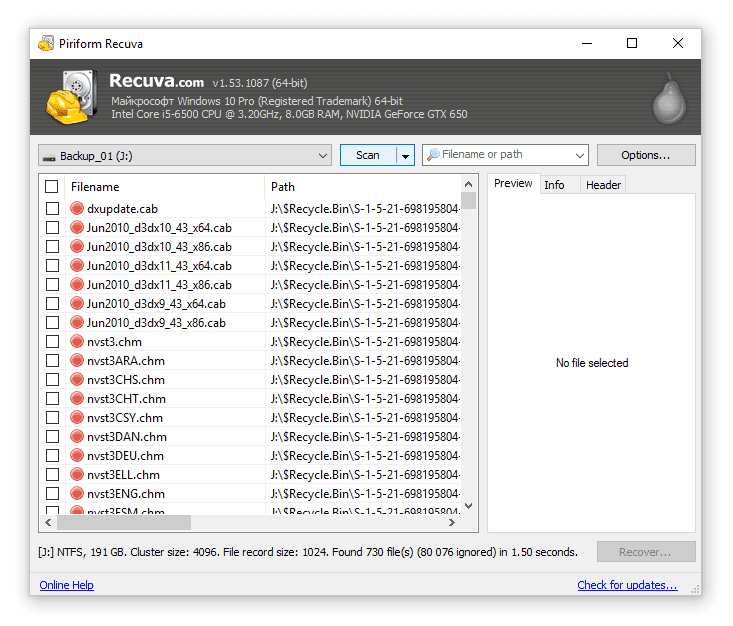This screenshot has width=733, height=626.
Task: Click the red status dot for nvst3CHT.chm
Action: [x=77, y=398]
